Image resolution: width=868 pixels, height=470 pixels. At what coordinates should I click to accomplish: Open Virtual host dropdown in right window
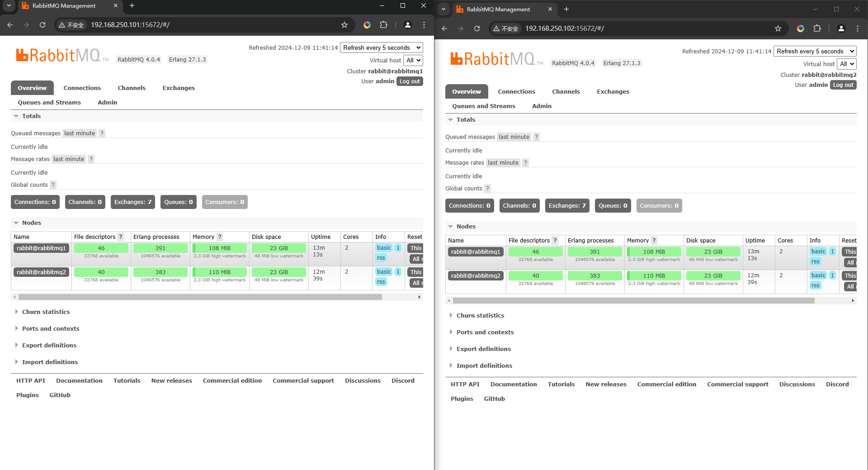point(846,64)
